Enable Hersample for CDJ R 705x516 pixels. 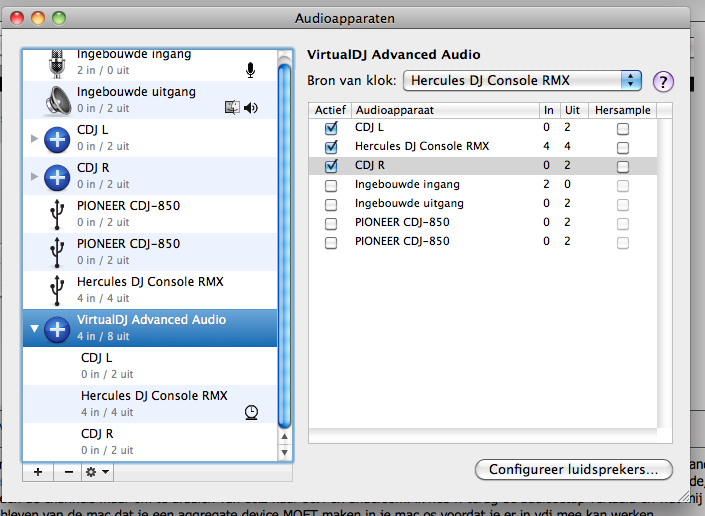click(x=623, y=167)
